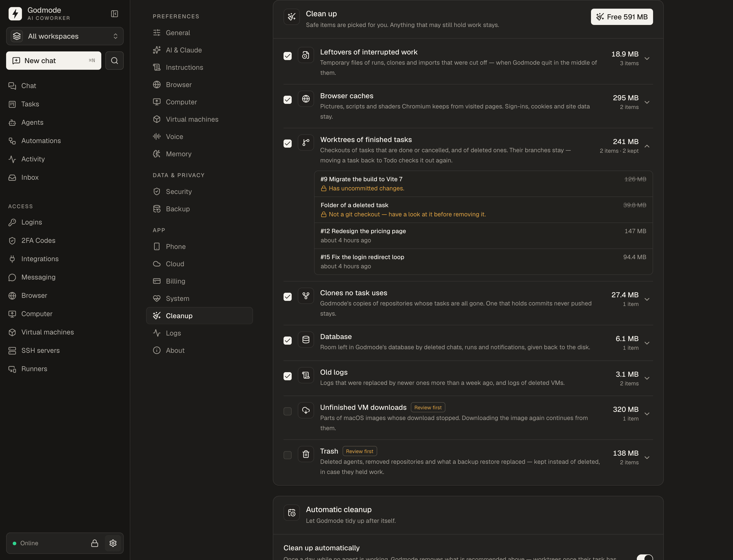Click the Automatic cleanup calendar icon
Screen dimensions: 733x560
292,513
